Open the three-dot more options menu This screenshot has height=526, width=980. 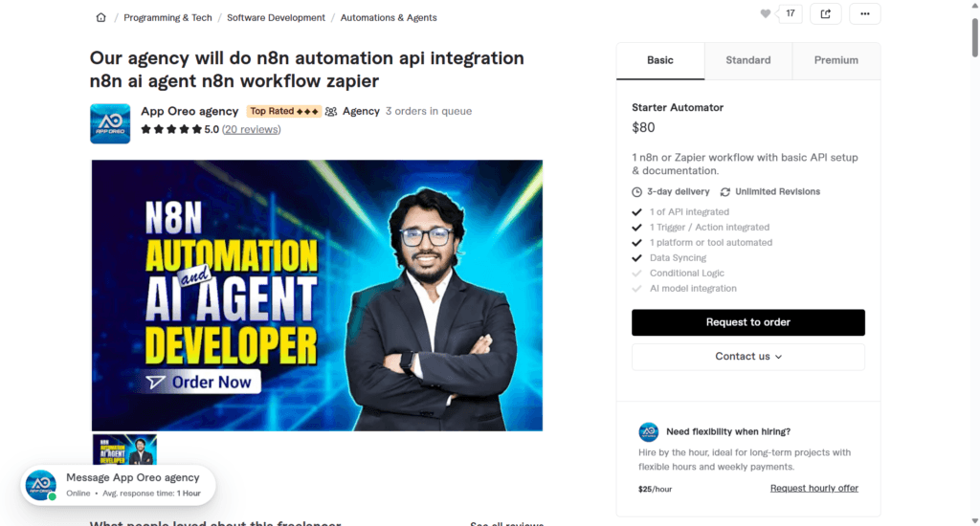(865, 13)
